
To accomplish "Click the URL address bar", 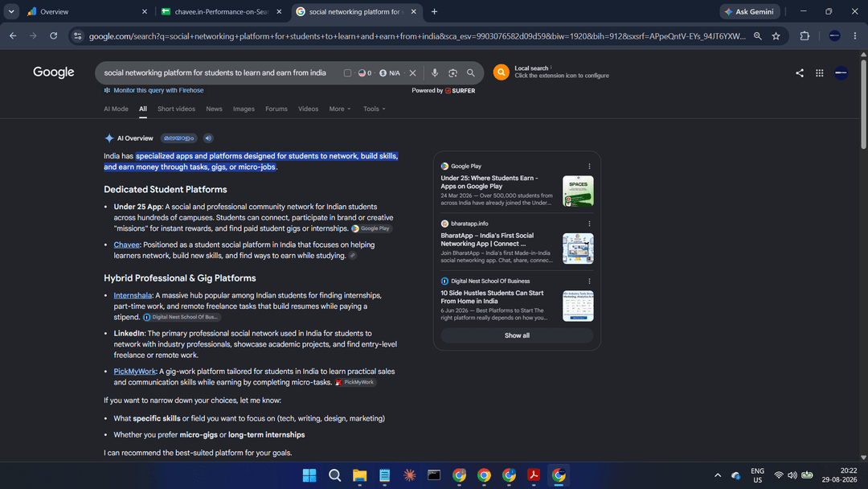I will [417, 36].
